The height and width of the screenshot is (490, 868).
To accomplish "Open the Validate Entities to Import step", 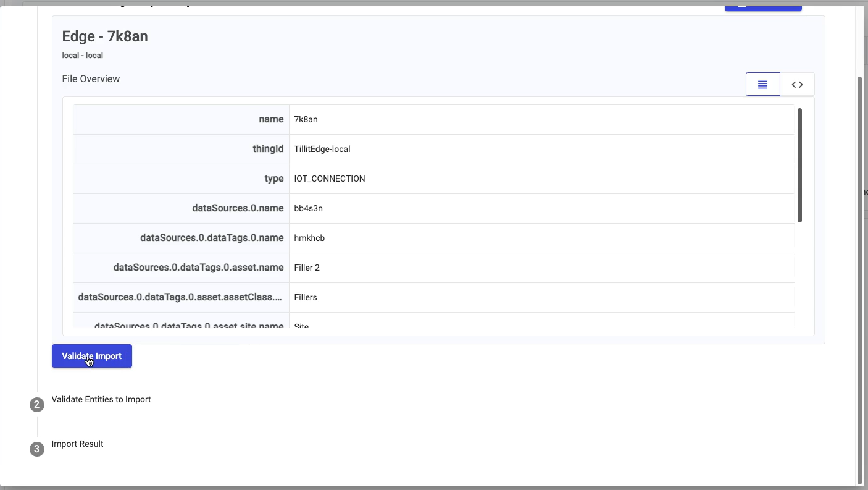I will click(101, 399).
